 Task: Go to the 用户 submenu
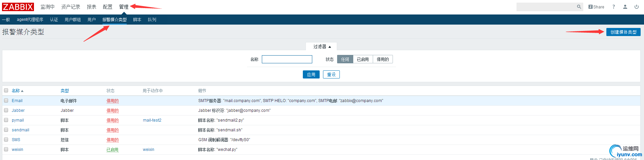tap(91, 20)
